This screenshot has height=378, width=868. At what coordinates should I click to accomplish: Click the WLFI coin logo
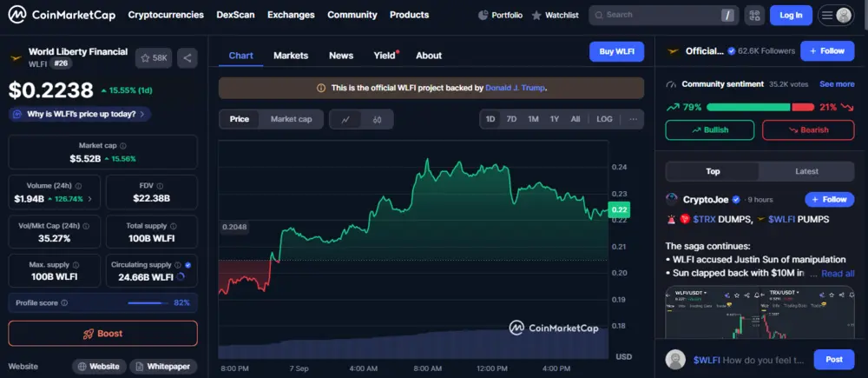(16, 57)
